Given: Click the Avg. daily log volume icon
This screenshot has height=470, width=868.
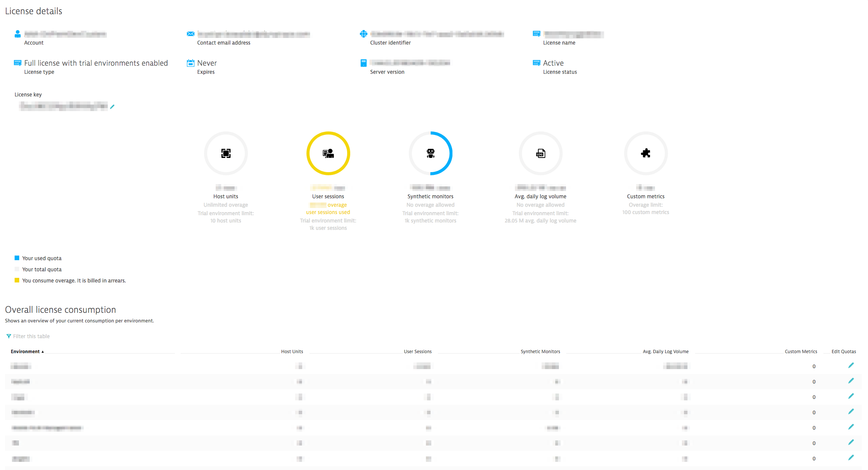Looking at the screenshot, I should tap(540, 153).
